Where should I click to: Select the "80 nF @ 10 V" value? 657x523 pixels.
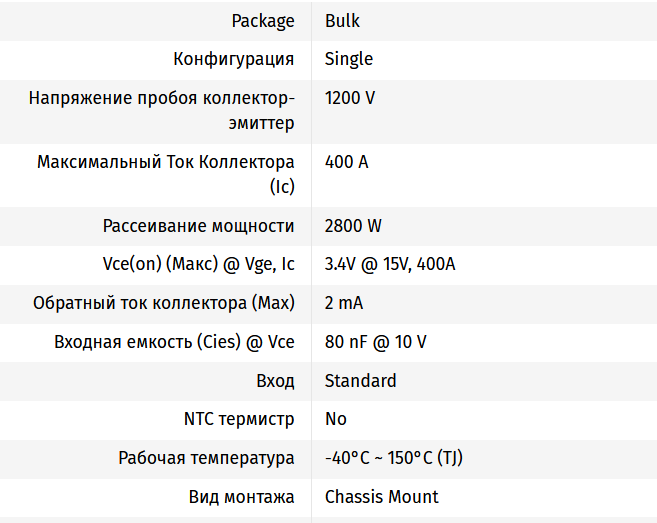(x=375, y=342)
